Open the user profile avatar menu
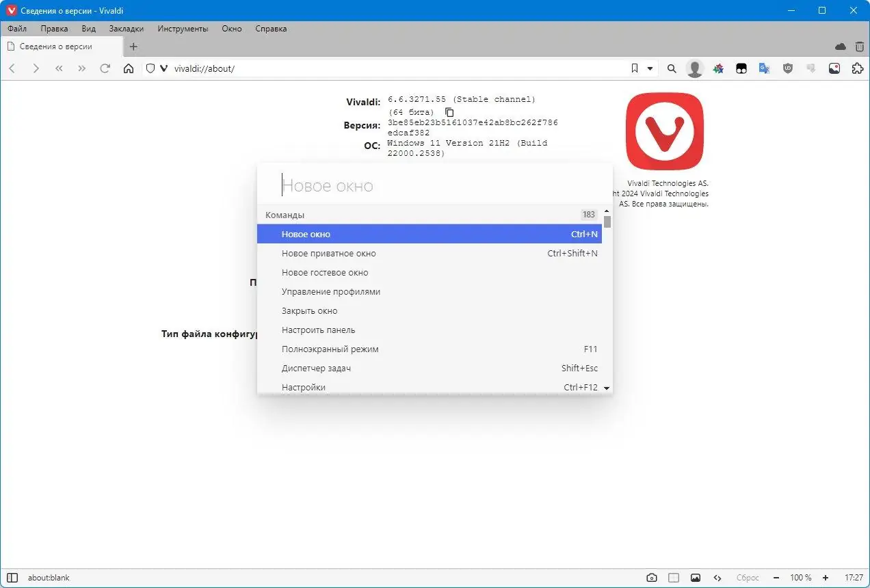Viewport: 870px width, 588px height. [x=695, y=68]
